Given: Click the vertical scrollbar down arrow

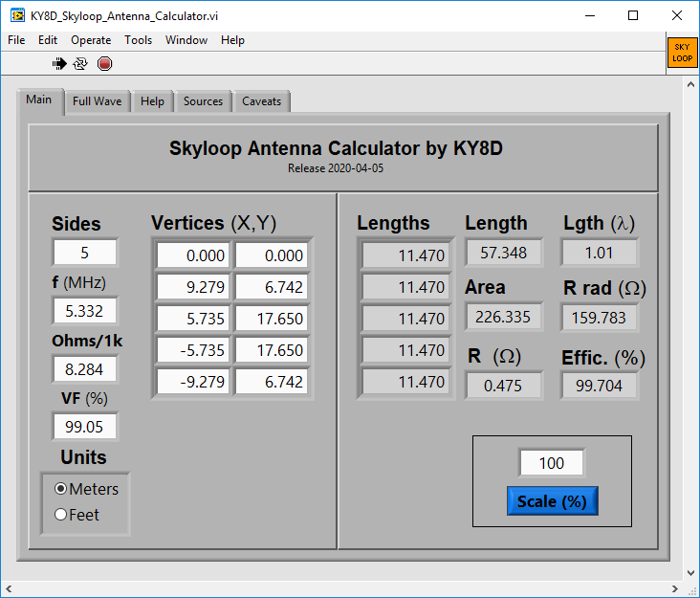Looking at the screenshot, I should pos(690,572).
